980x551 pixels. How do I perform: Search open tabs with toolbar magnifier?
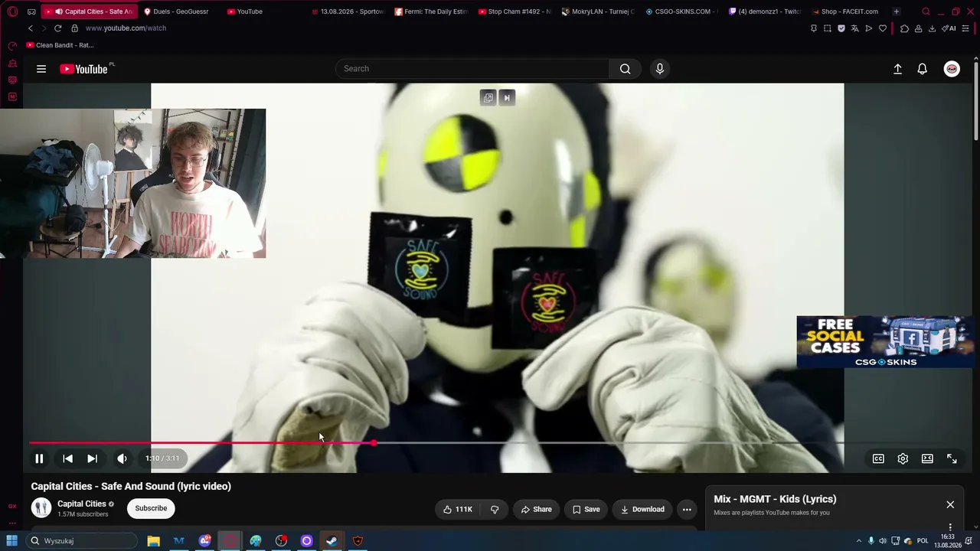(926, 11)
